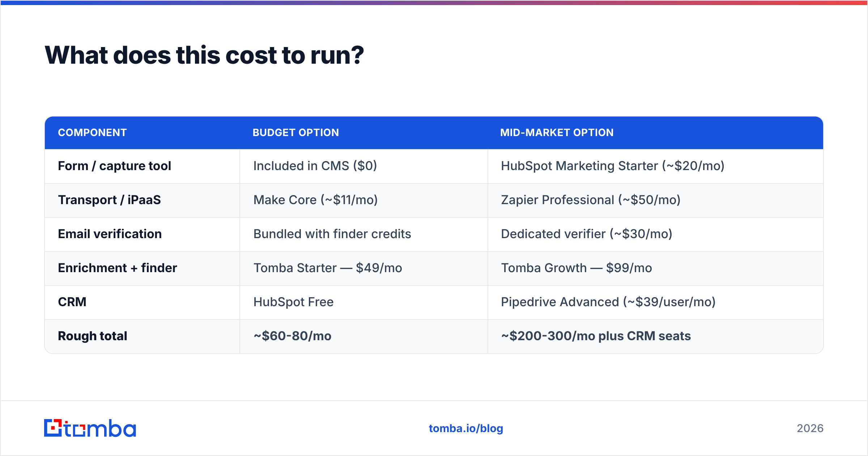Viewport: 868px width, 456px height.
Task: Click the tomba logo
Action: [x=90, y=428]
